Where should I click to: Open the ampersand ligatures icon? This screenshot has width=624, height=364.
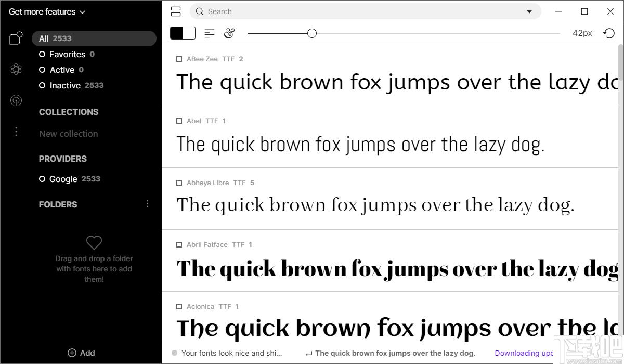(229, 33)
